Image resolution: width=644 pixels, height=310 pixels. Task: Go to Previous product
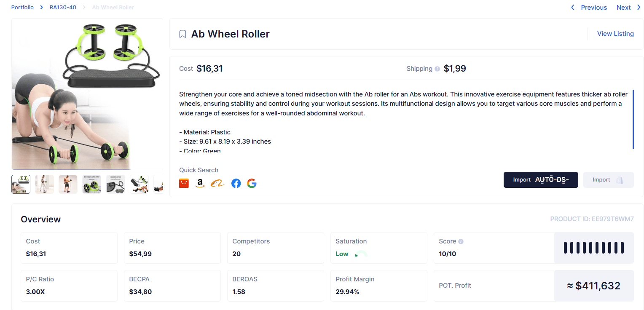coord(589,8)
